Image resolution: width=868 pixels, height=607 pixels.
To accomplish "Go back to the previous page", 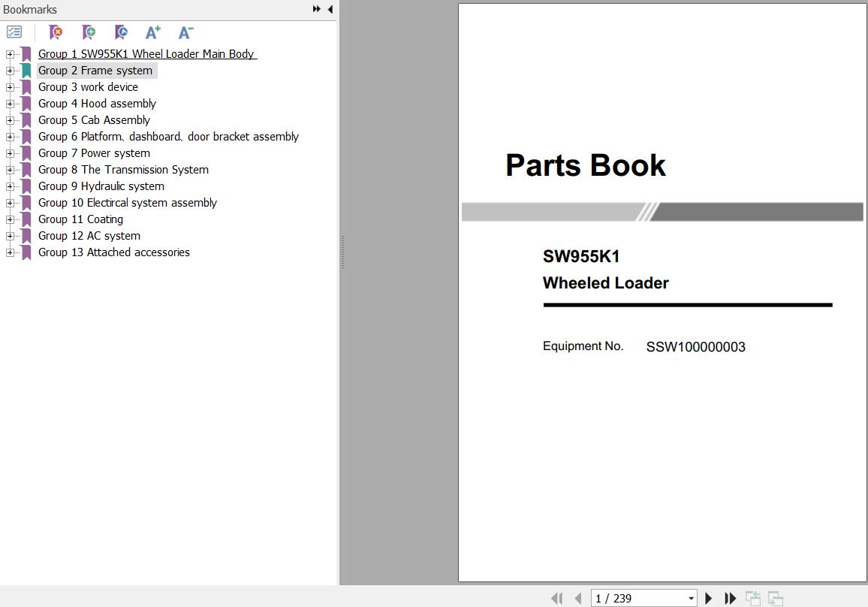I will [578, 598].
